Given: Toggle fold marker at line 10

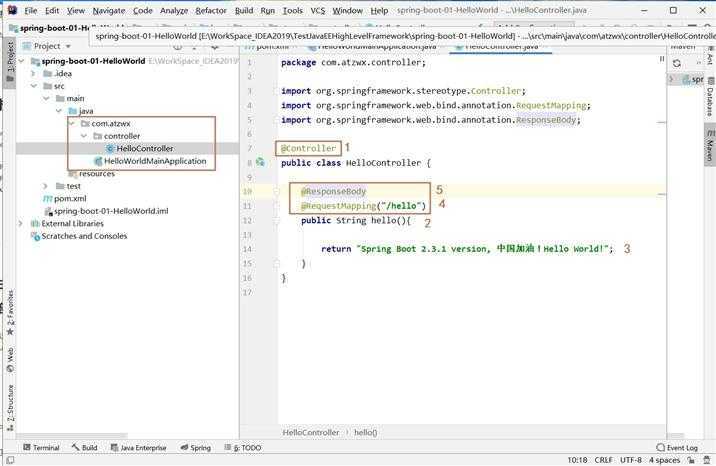Looking at the screenshot, I should click(276, 192).
